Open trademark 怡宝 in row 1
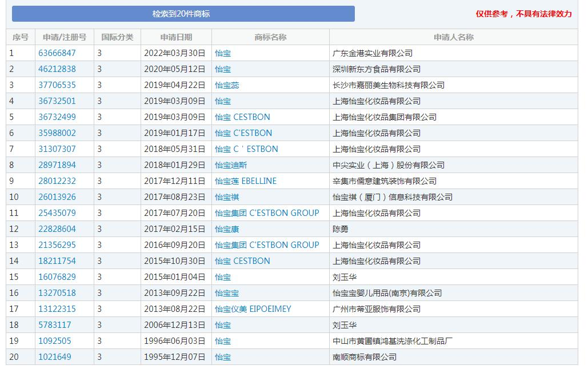This screenshot has height=373, width=588. click(223, 53)
